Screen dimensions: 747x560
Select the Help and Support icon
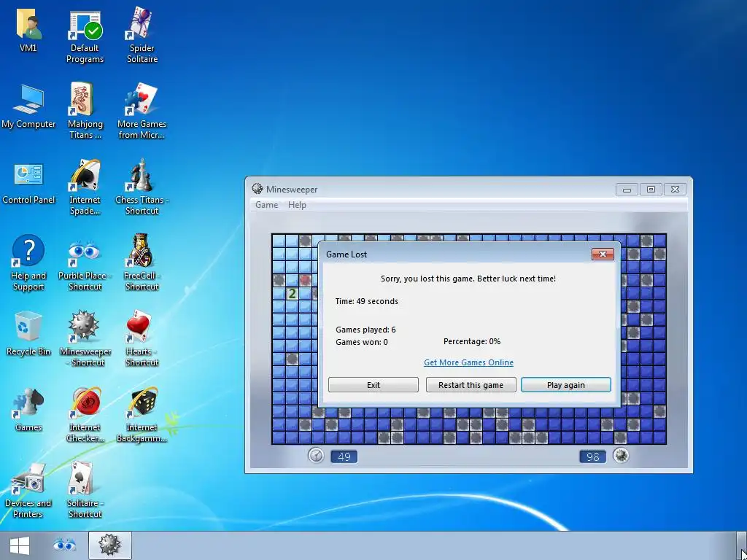[28, 262]
